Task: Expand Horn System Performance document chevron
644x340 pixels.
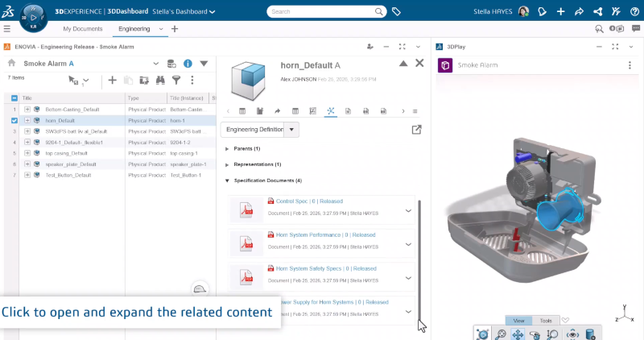Action: click(408, 244)
